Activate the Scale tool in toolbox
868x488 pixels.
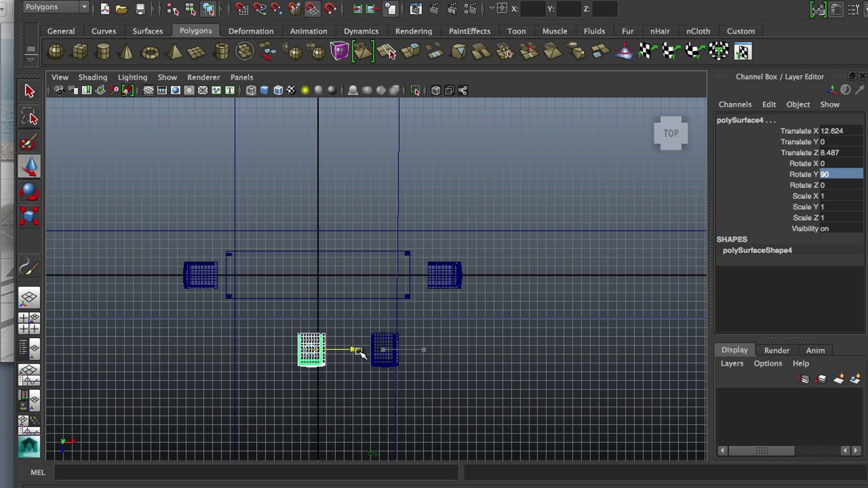point(29,216)
